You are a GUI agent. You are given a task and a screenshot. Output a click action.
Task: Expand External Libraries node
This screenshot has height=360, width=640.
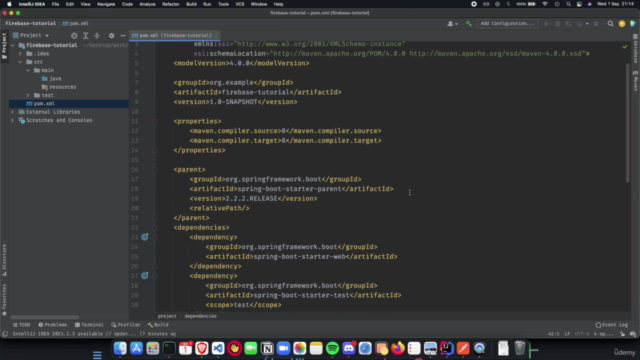point(12,112)
